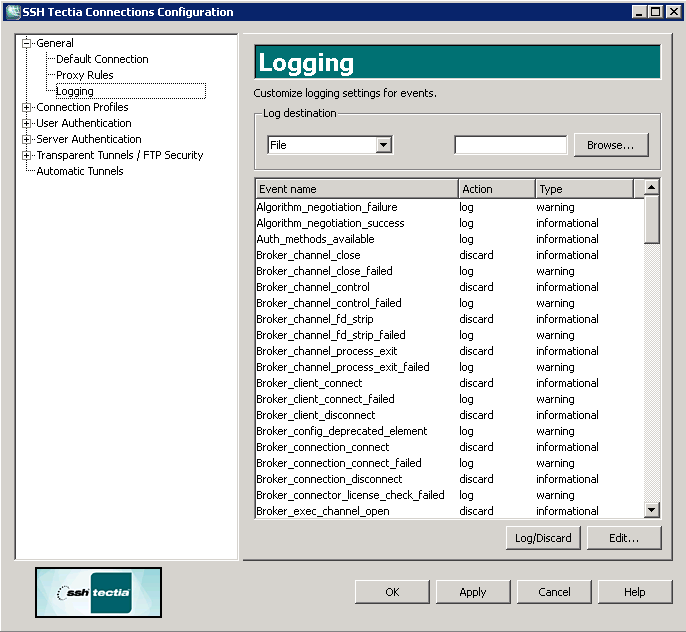Screen dimensions: 686x632
Task: Select Default Connection in the tree
Action: pyautogui.click(x=102, y=59)
